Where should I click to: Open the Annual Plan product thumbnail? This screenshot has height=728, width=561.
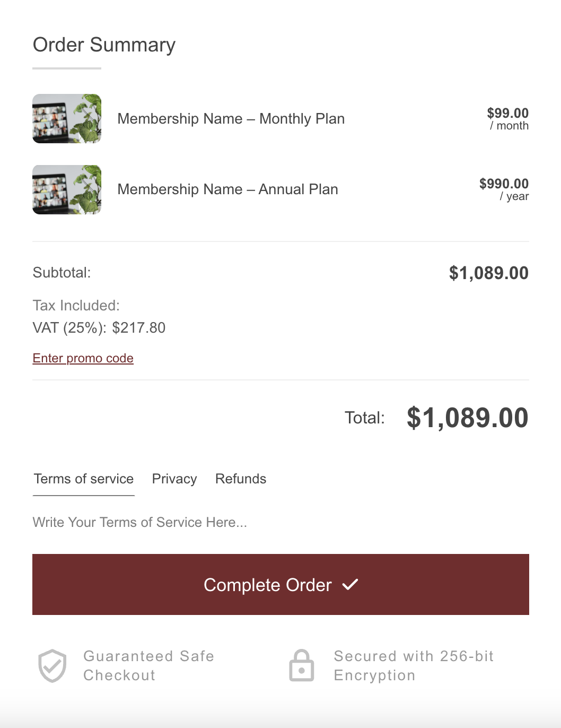tap(67, 189)
